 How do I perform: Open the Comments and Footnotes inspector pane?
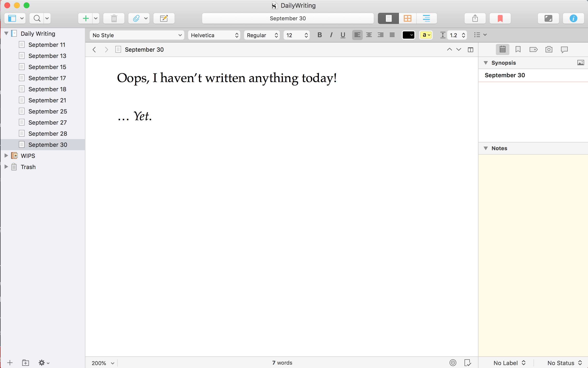tap(564, 50)
